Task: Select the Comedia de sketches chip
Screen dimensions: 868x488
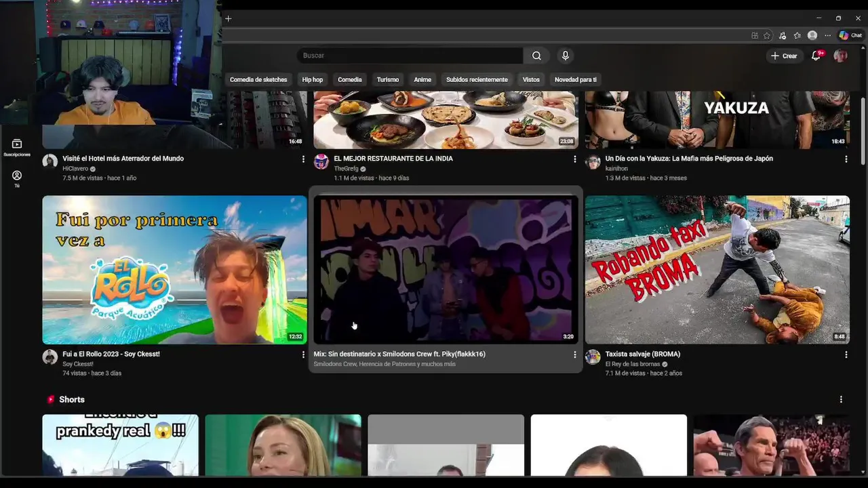Action: tap(258, 79)
